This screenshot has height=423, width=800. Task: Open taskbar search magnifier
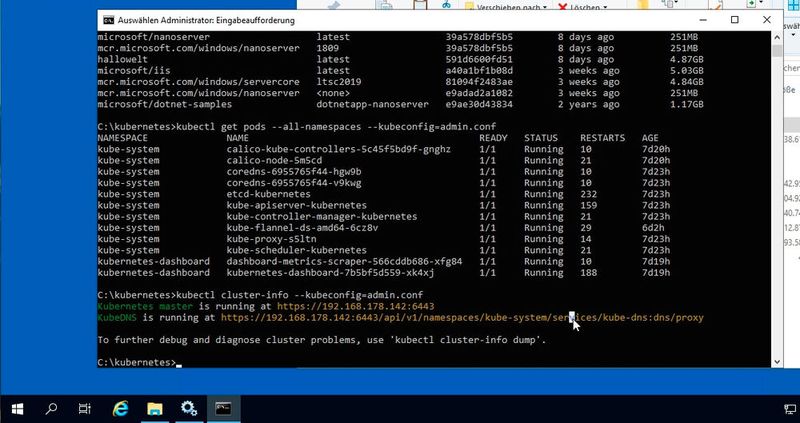pyautogui.click(x=51, y=409)
